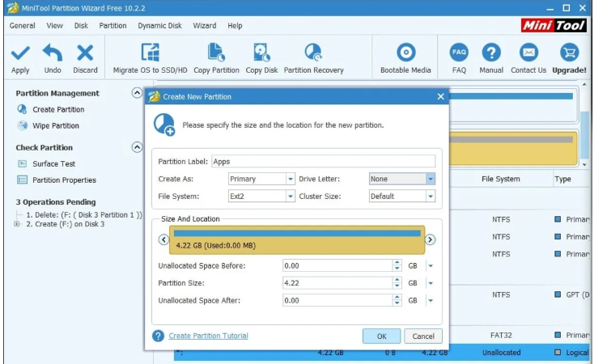607x364 pixels.
Task: Select the Unallocated Logical row
Action: [x=381, y=353]
